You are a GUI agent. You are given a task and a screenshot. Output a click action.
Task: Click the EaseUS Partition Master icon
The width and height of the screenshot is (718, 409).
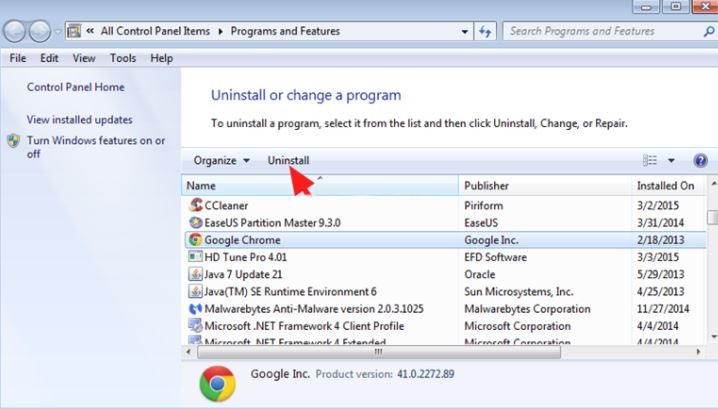pos(196,222)
